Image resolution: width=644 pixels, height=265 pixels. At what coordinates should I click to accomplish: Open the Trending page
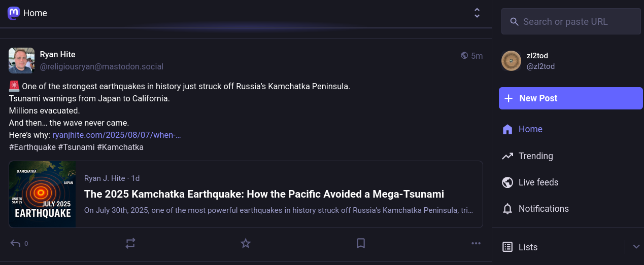(x=535, y=156)
